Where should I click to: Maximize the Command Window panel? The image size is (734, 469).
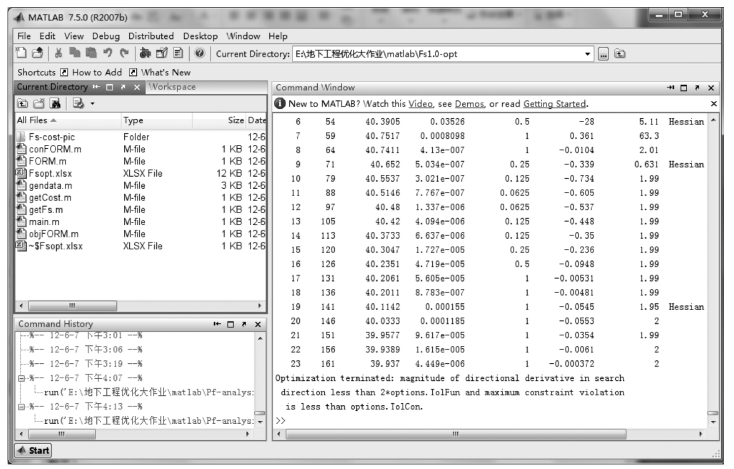pos(683,88)
